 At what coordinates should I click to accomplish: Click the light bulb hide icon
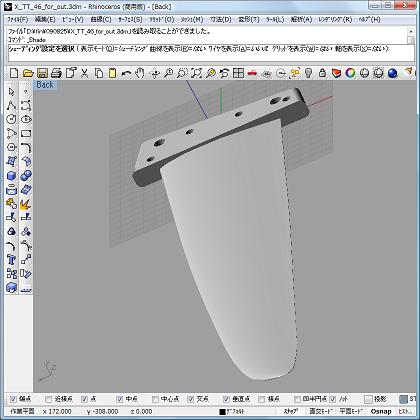tap(308, 73)
